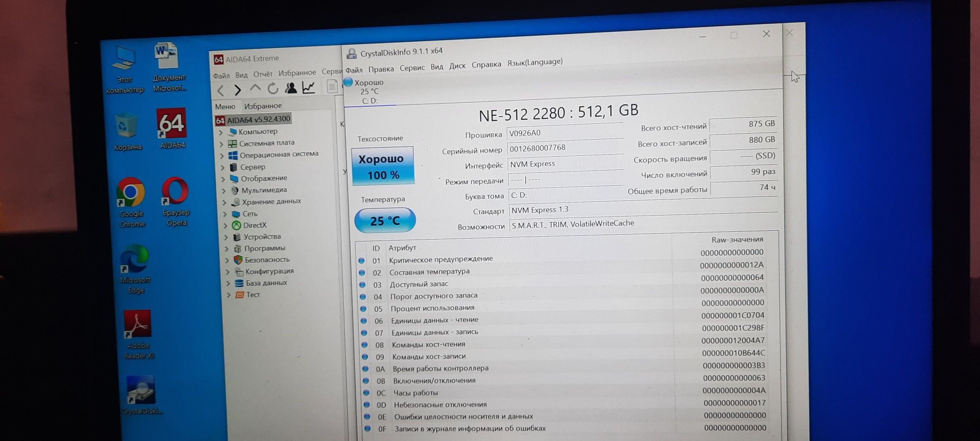Screen dimensions: 980x441
Task: Open CrystalDiskInfo desktop shortcut
Action: pos(142,395)
